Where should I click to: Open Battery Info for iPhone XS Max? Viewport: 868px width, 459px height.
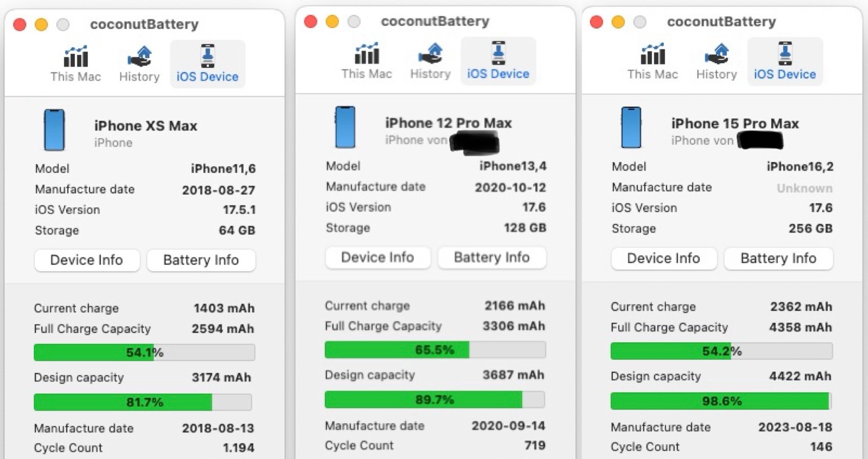[x=201, y=260]
